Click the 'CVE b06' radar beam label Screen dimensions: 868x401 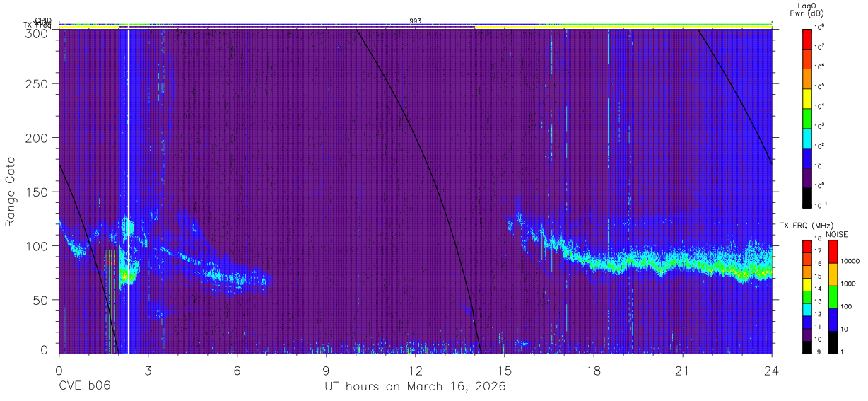pos(85,386)
